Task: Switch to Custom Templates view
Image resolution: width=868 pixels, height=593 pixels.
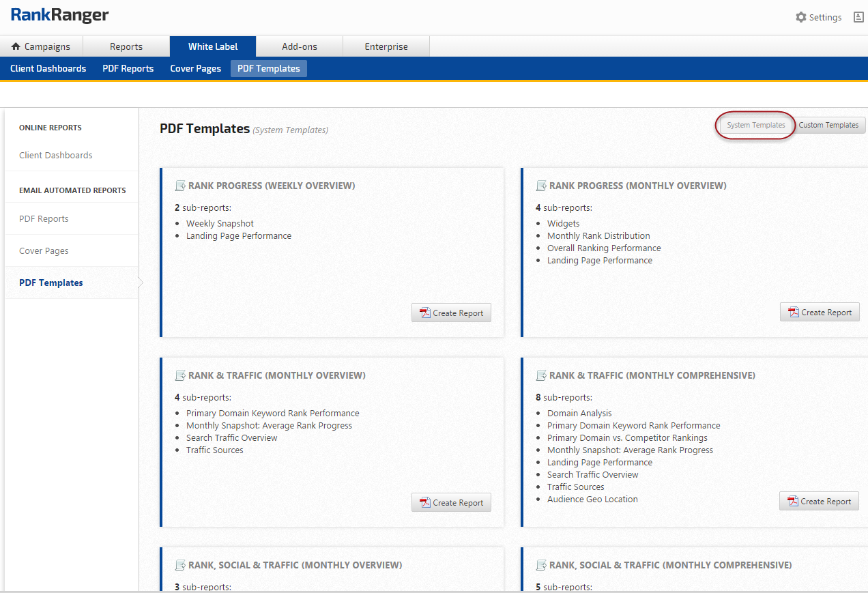Action: [828, 125]
